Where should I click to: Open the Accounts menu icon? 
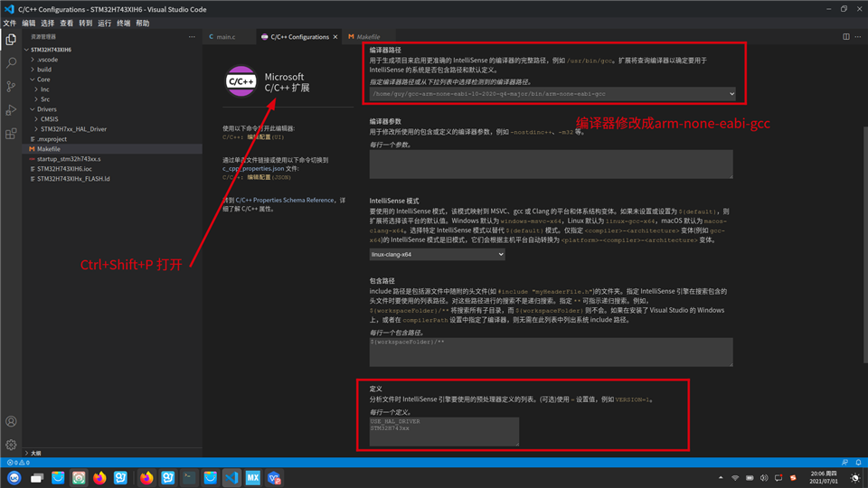11,421
